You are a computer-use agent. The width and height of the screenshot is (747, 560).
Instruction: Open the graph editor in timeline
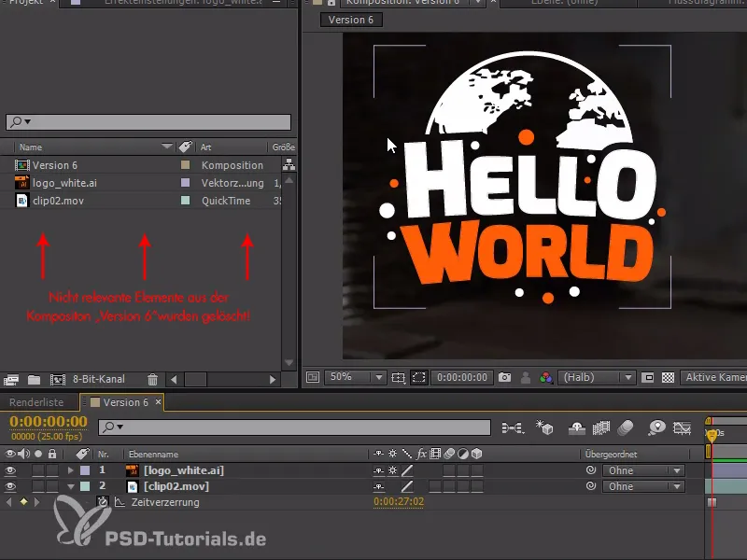tap(682, 427)
